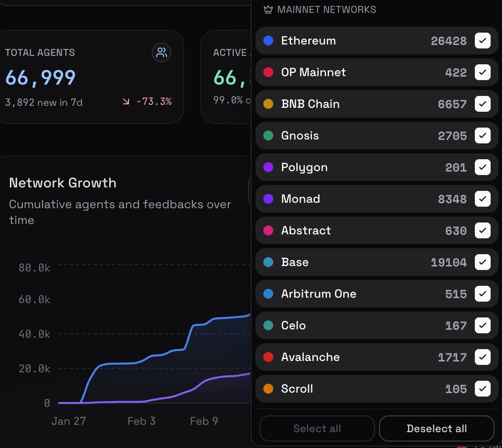Click the yellow BNB Chain color dot

[x=268, y=104]
